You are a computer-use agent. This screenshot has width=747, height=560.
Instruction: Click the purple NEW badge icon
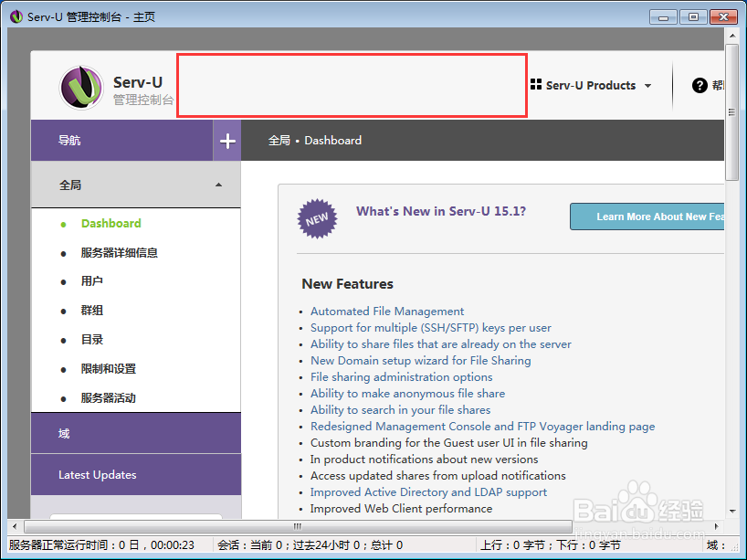click(317, 218)
